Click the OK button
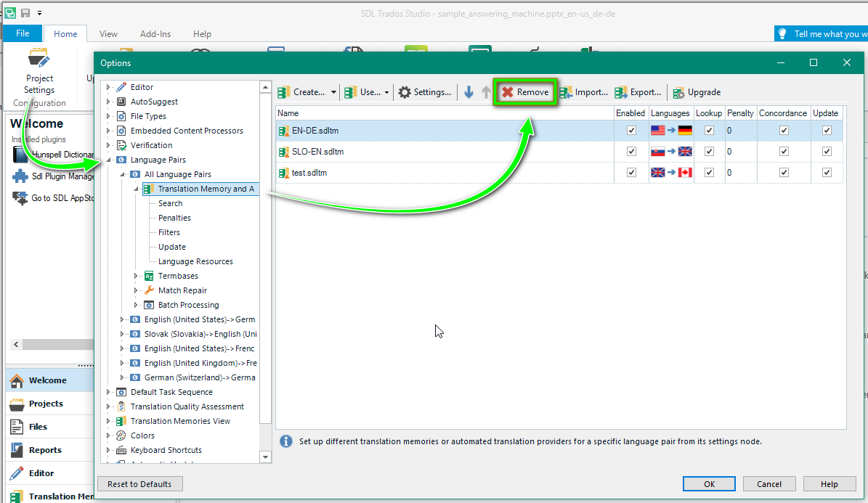The image size is (868, 503). click(x=709, y=484)
